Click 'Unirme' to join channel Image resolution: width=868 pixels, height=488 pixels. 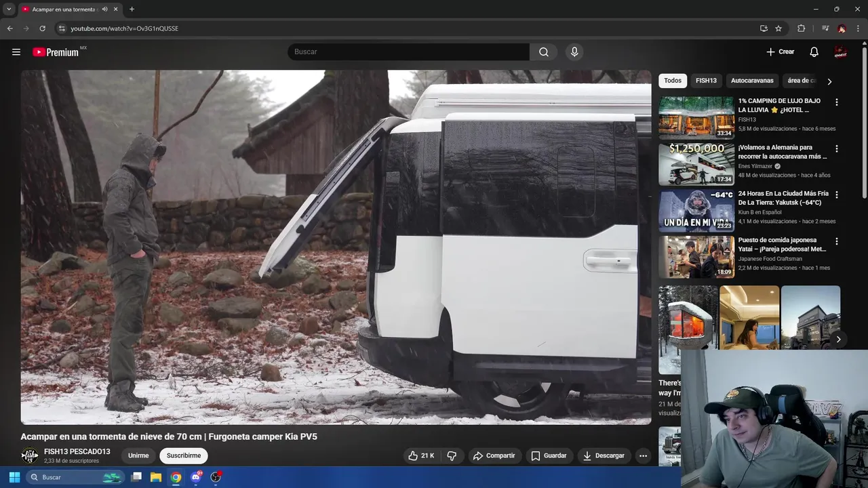138,455
